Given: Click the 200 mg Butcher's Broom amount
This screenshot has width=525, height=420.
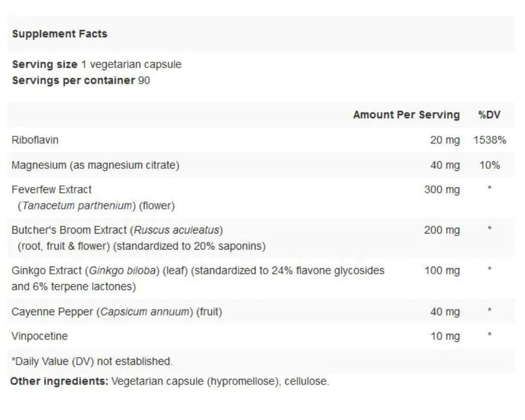Looking at the screenshot, I should pyautogui.click(x=441, y=230).
